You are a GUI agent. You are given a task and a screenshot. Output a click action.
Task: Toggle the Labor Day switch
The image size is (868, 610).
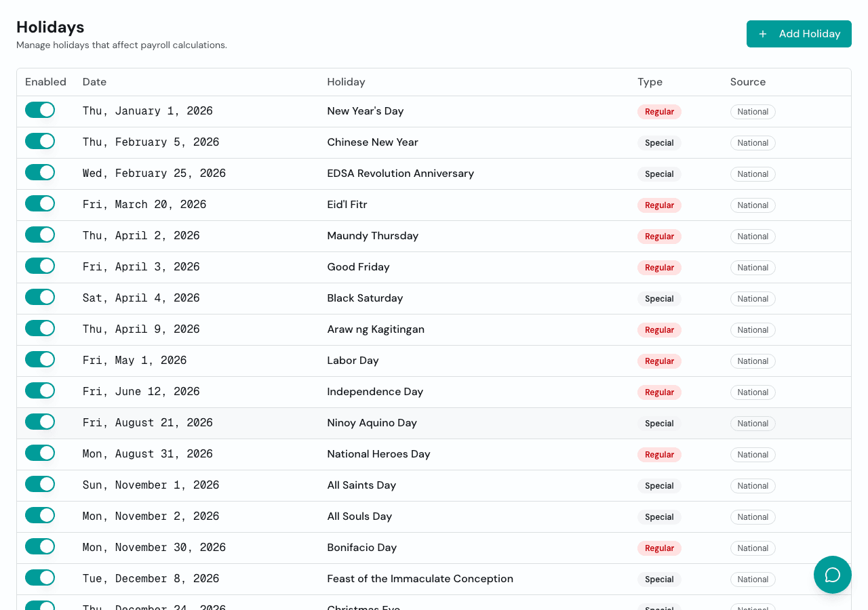coord(40,360)
